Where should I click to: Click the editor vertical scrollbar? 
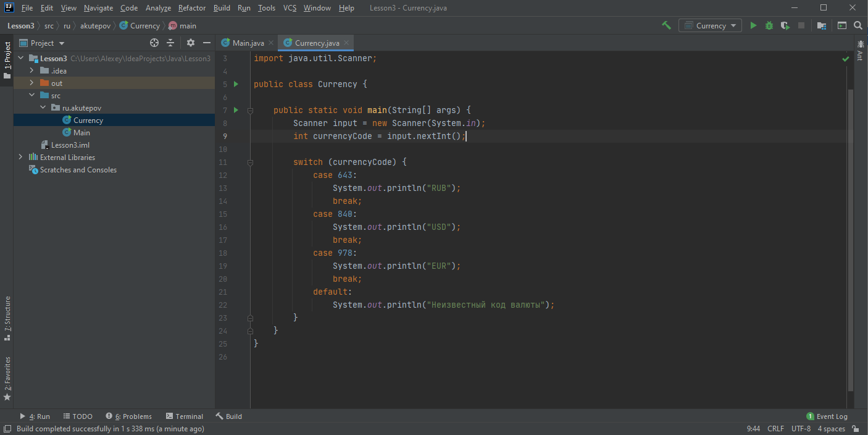point(851,240)
